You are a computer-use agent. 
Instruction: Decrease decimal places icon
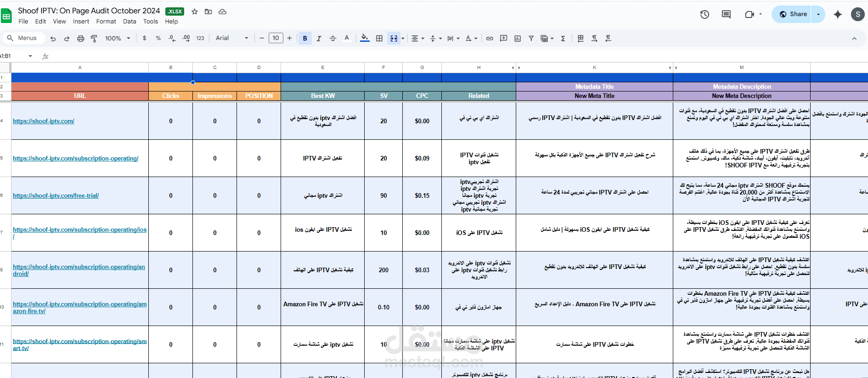click(x=172, y=38)
